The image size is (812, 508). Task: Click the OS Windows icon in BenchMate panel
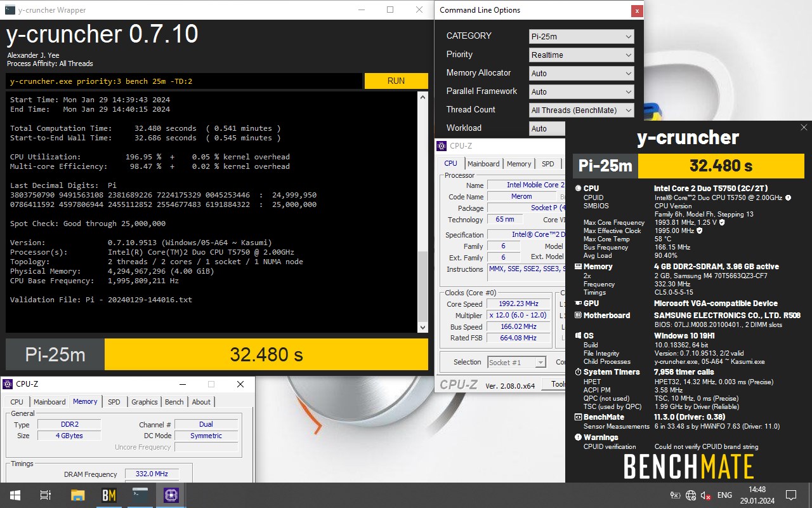578,336
